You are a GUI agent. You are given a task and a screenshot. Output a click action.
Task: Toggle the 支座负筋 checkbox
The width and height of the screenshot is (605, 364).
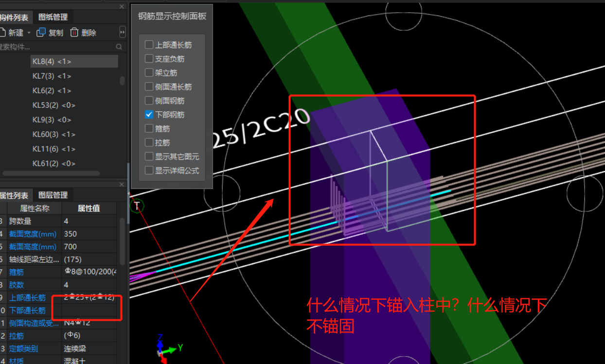149,59
